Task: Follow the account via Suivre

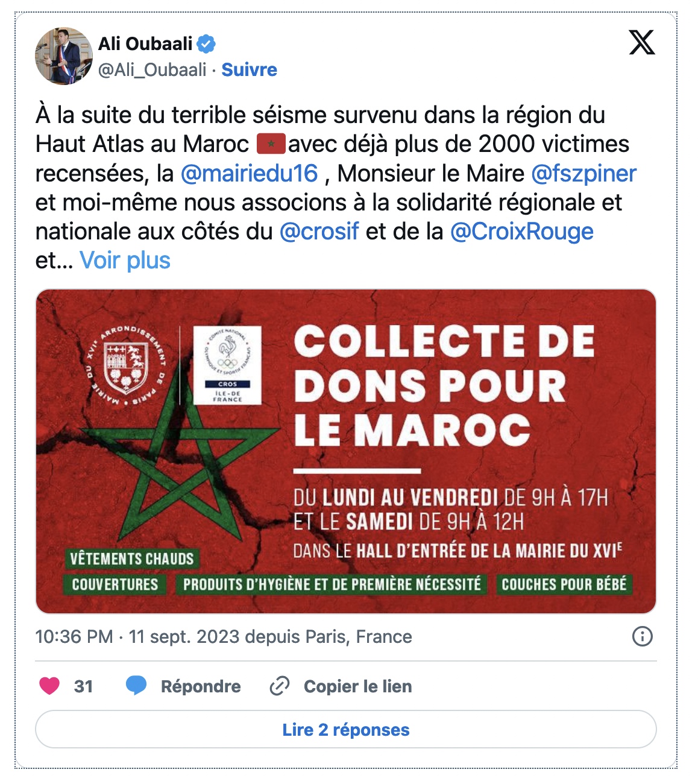Action: [x=250, y=70]
